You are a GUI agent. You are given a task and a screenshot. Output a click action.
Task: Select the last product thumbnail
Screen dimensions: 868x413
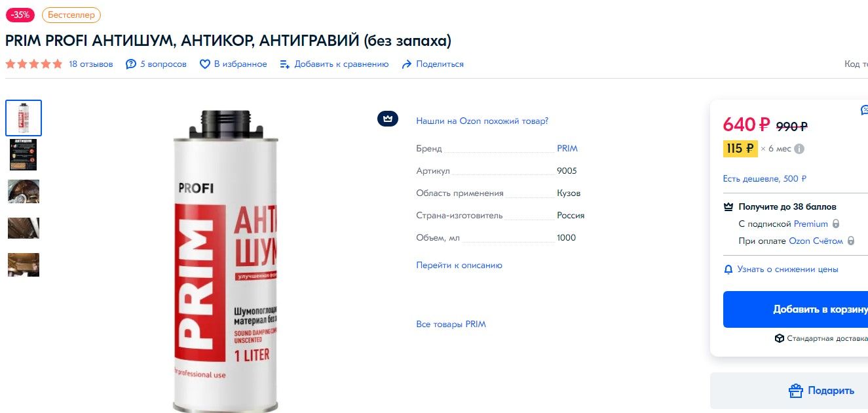tap(24, 265)
